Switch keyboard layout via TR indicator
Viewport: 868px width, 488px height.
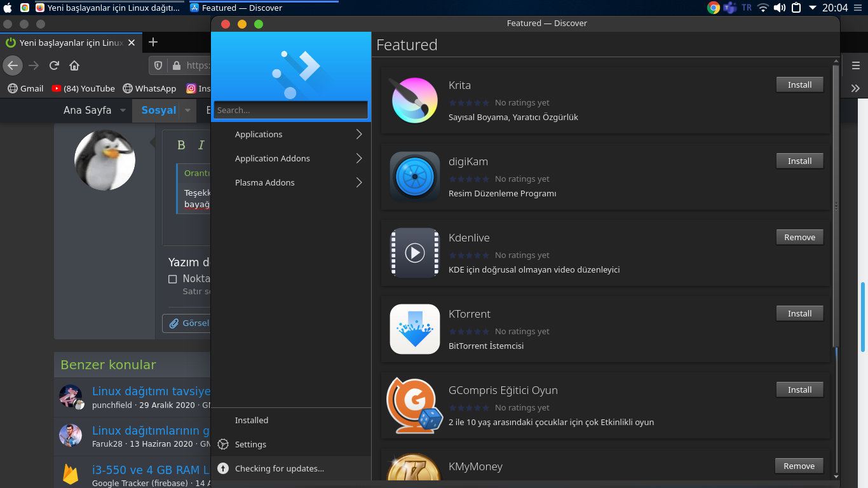[747, 8]
